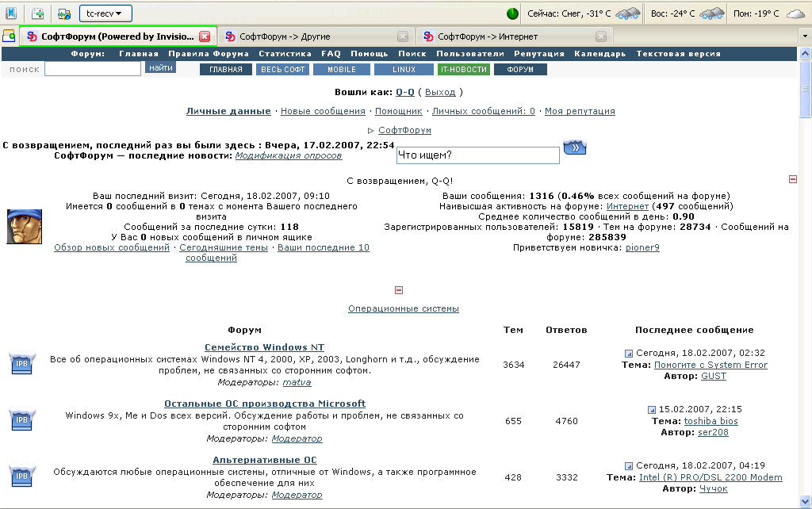Open Правила Форума in forum menu

click(209, 54)
